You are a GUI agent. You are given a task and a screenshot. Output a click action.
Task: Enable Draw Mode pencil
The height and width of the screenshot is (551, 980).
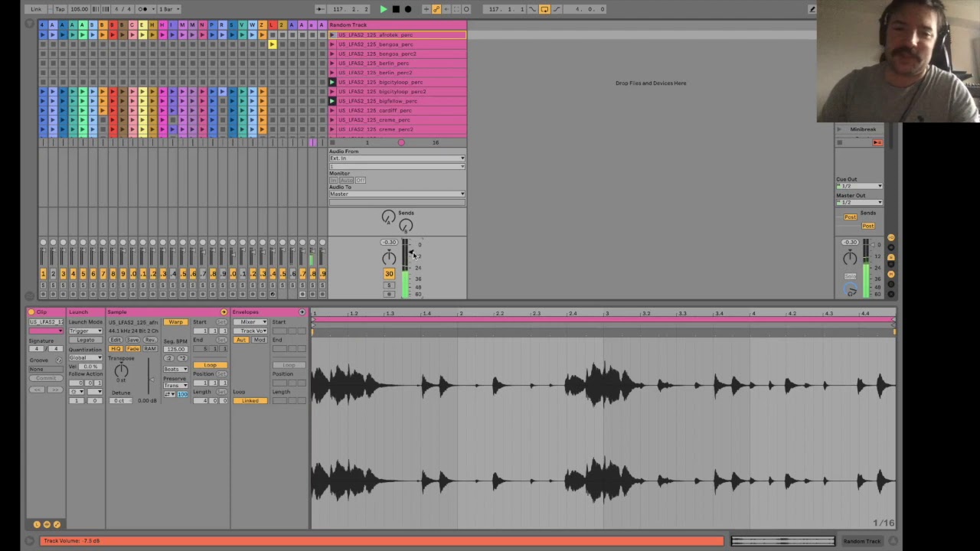point(812,9)
